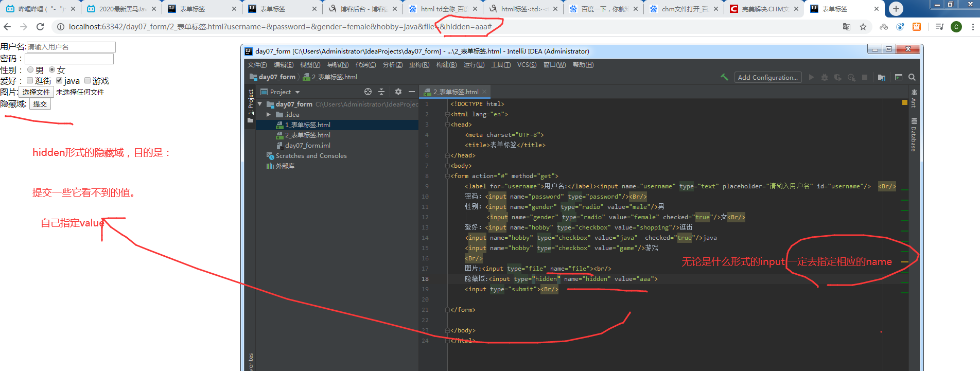Fold the <head> block at line 3
Viewport: 980px width, 371px height.
[x=447, y=125]
